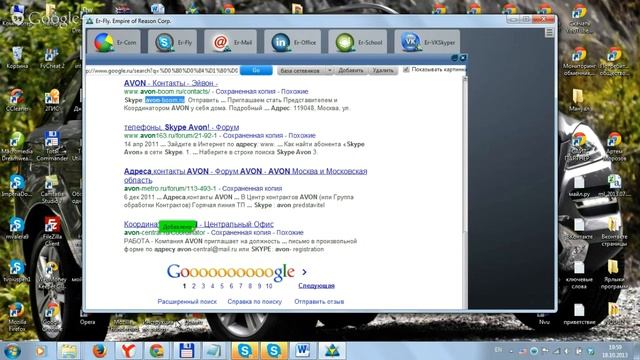Screen dimensions: 640x360
Task: Open Chrome from the taskbar
Action: point(157,351)
